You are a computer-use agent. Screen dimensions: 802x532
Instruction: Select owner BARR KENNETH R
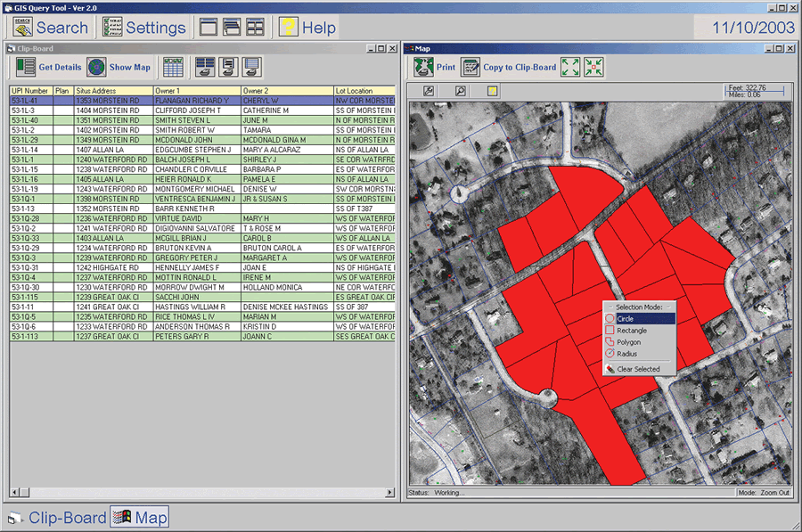[x=197, y=209]
